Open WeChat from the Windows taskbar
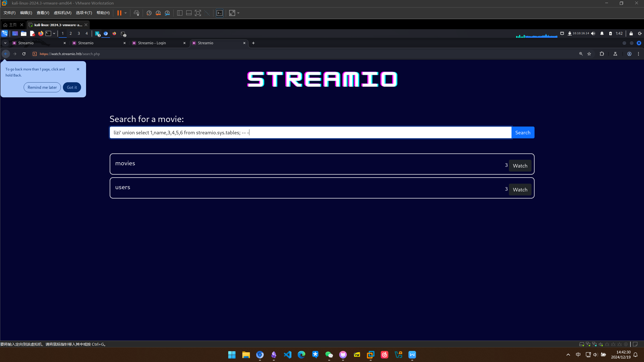 pyautogui.click(x=329, y=355)
